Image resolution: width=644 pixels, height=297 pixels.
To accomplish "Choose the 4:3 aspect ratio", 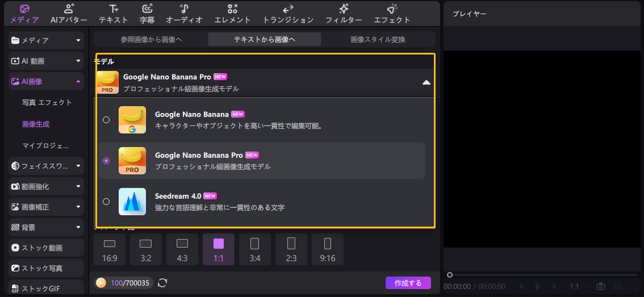I will point(182,249).
